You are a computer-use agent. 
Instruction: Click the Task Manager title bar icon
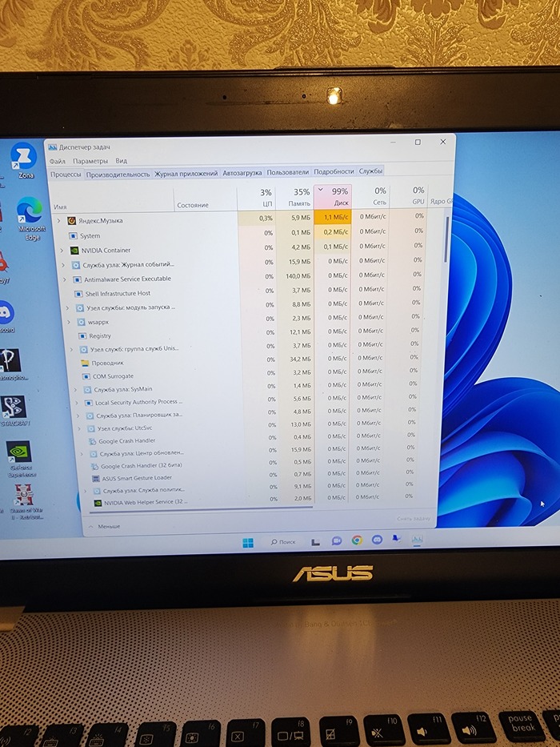coord(52,147)
